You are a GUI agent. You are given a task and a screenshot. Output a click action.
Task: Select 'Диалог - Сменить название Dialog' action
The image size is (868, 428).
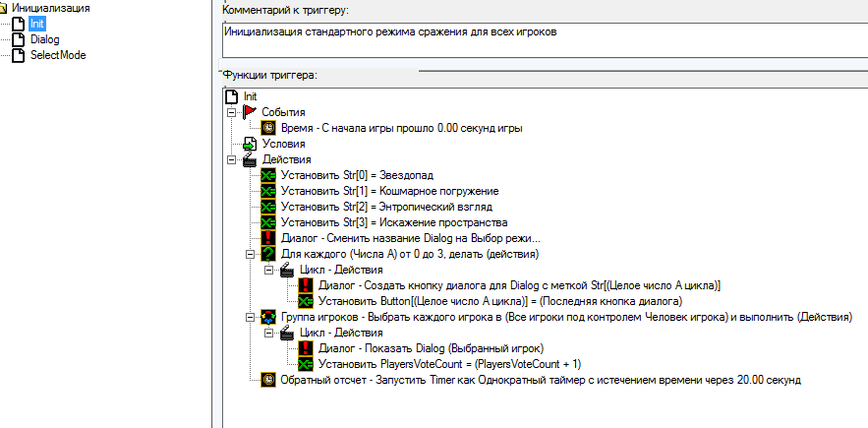point(411,238)
